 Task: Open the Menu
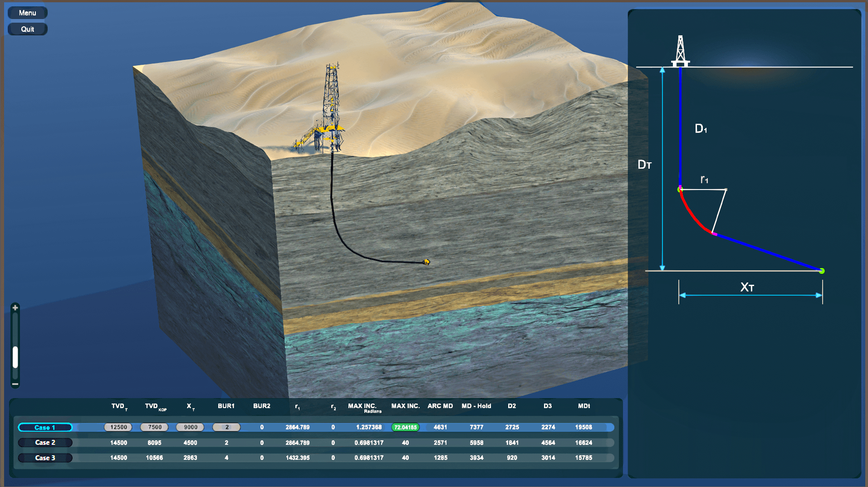[27, 12]
